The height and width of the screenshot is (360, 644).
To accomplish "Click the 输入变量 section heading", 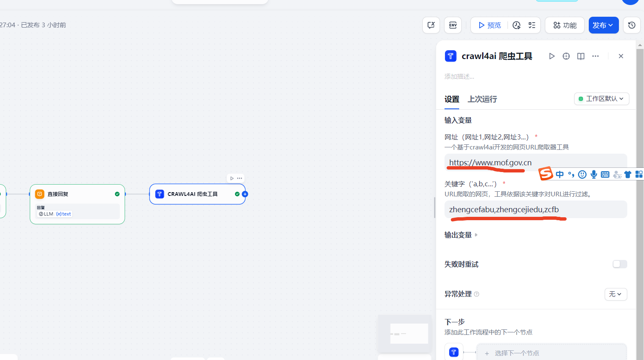I will click(x=458, y=120).
